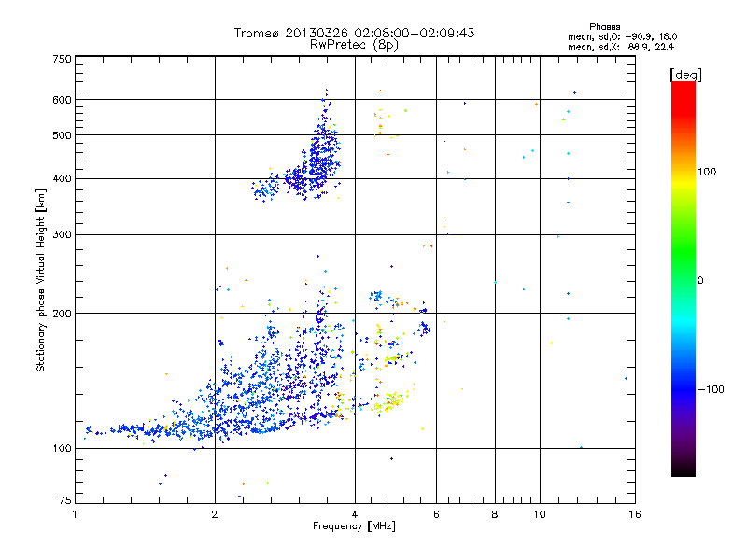Click the x-axis tick label '1'
The width and height of the screenshot is (747, 560).
75,514
